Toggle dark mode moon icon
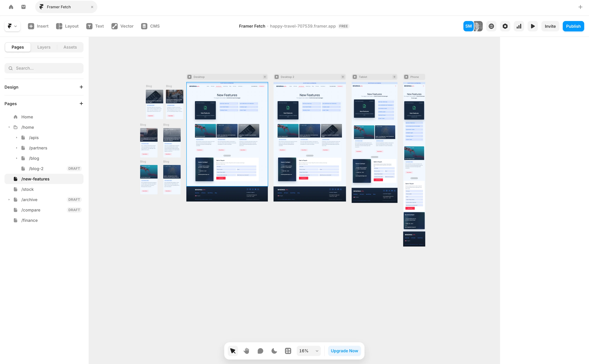Screen dimensions: 589x364 274,351
